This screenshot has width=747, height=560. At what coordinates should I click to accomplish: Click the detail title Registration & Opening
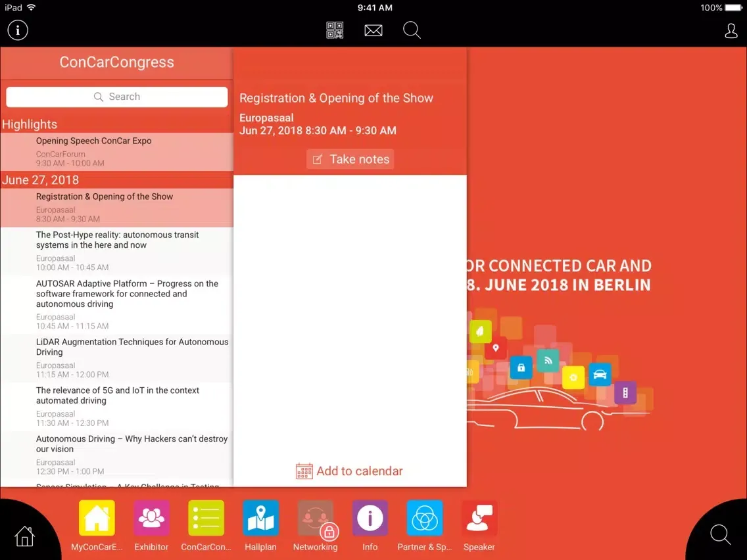[x=336, y=98]
